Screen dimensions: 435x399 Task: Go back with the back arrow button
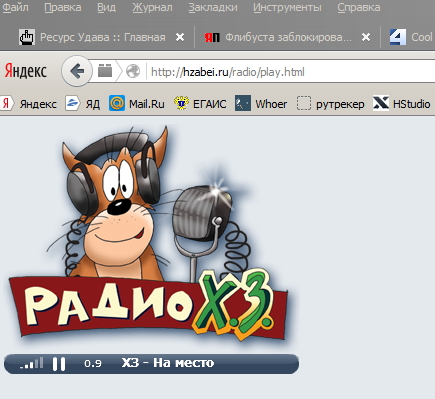(77, 71)
